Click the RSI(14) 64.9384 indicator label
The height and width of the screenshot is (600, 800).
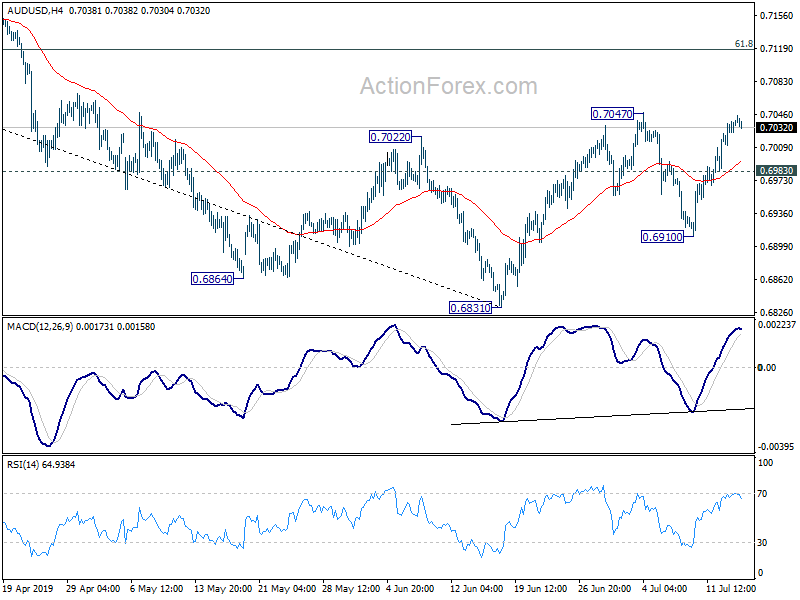(41, 464)
